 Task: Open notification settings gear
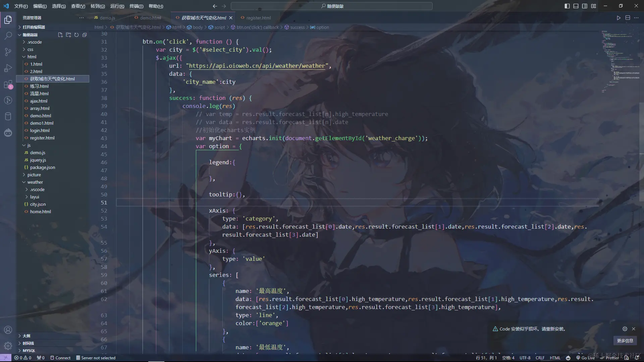pyautogui.click(x=625, y=329)
